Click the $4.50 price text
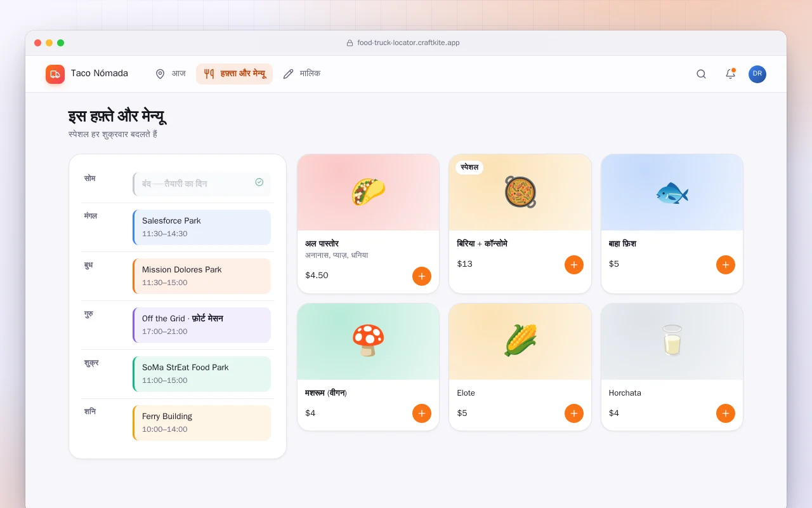This screenshot has width=812, height=508. [317, 276]
